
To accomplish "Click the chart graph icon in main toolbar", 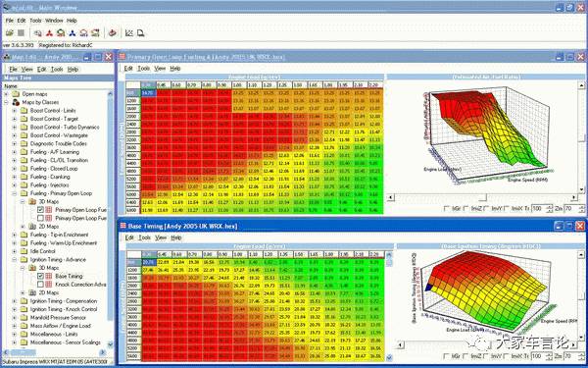I will coord(129,33).
